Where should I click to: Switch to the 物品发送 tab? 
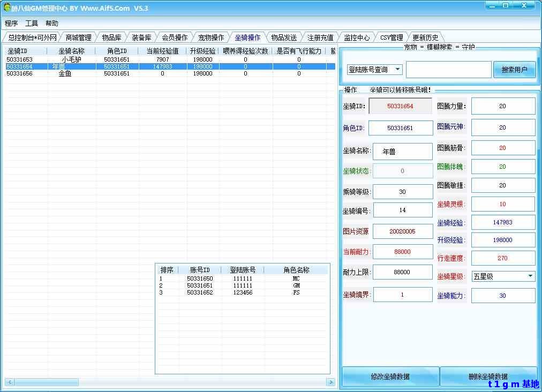tap(284, 37)
